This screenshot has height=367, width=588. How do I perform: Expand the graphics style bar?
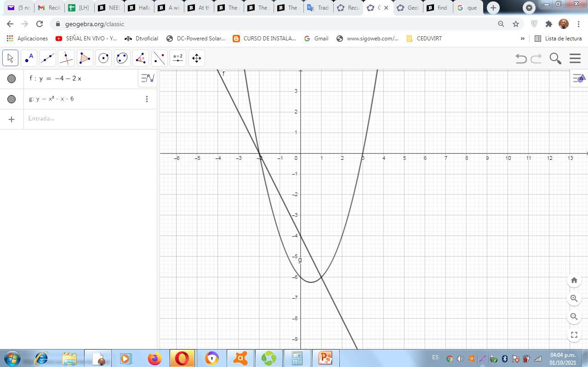[578, 79]
